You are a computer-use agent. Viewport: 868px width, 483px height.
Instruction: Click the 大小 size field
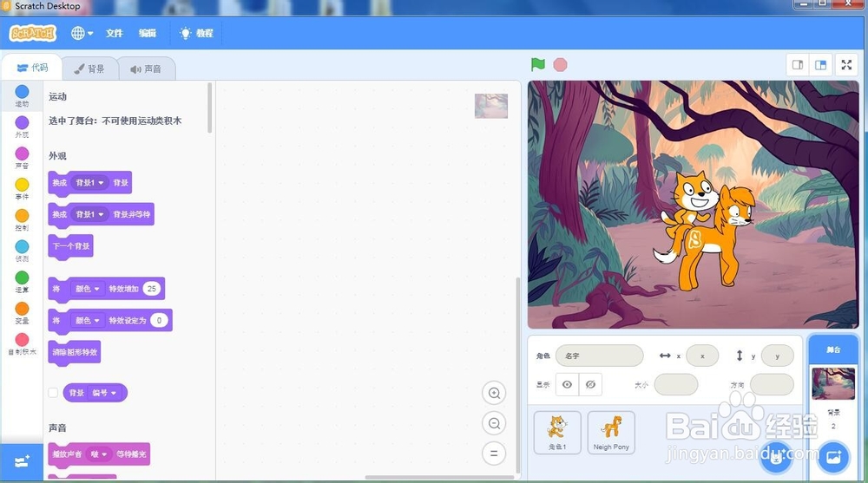676,384
